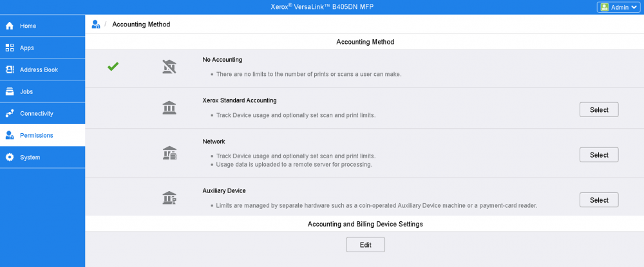Viewport: 644px width, 267px height.
Task: Click the Xerox Standard Accounting icon
Action: pos(169,108)
